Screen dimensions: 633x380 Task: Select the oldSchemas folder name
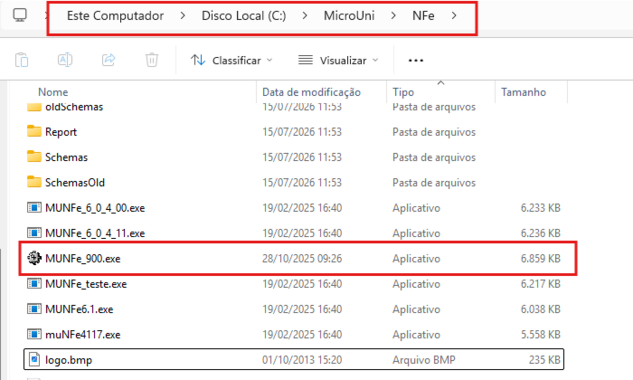click(74, 107)
